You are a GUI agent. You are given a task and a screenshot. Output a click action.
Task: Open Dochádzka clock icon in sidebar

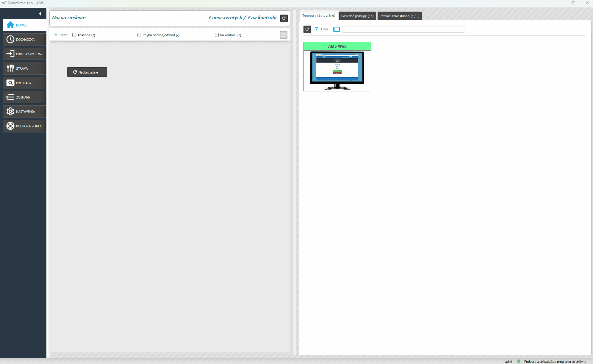(10, 39)
